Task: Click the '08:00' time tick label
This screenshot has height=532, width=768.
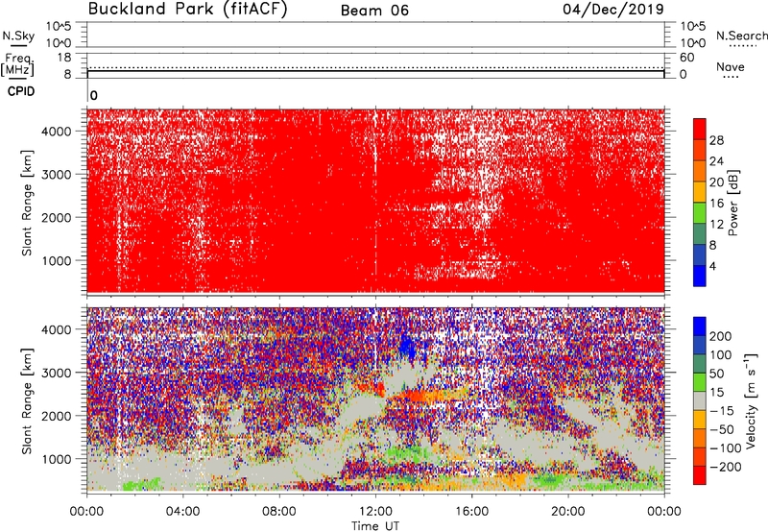Action: tap(279, 512)
